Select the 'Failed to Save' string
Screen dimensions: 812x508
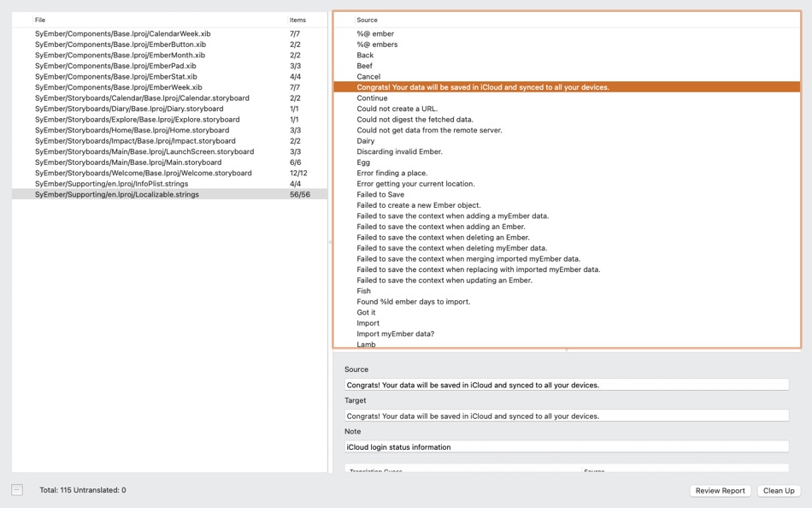click(x=567, y=194)
